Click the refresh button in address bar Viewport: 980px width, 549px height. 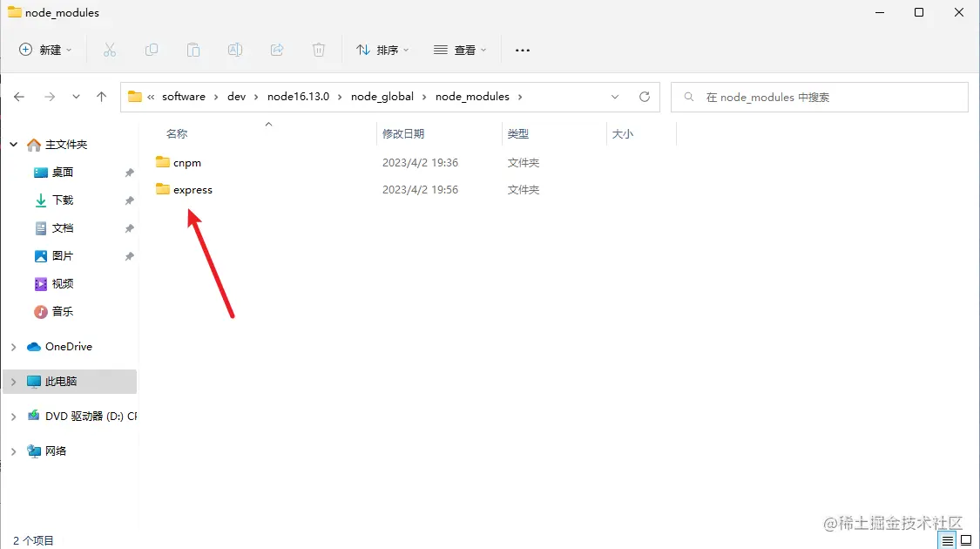[x=645, y=97]
